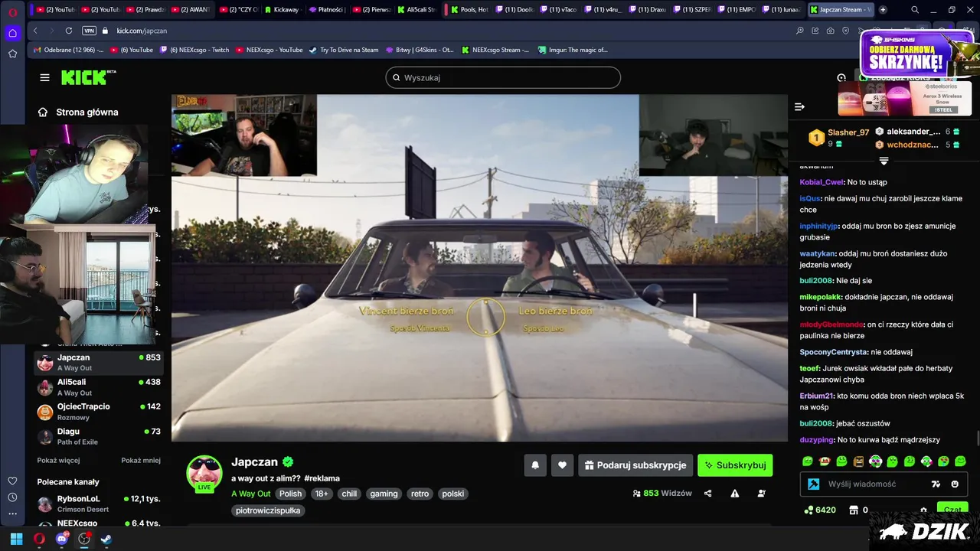
Task: Open Ali5cali channel in sidebar list
Action: pos(98,386)
